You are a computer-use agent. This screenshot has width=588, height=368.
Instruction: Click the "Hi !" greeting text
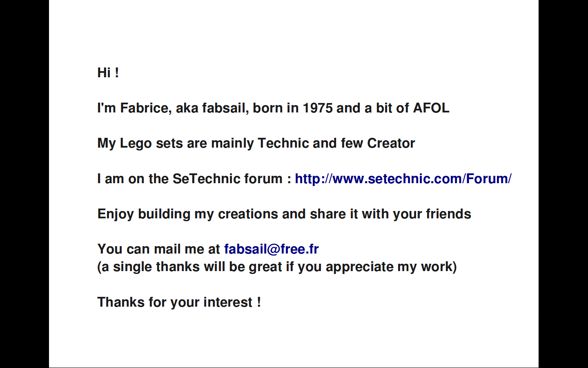[108, 73]
